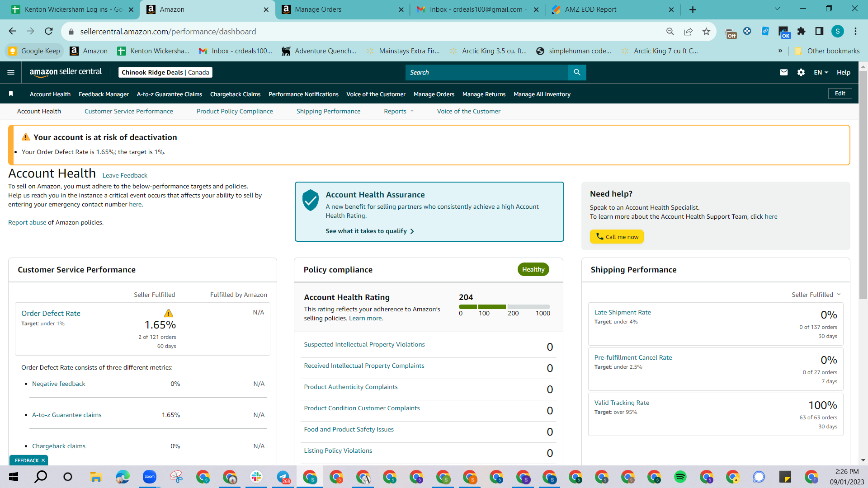The height and width of the screenshot is (488, 868).
Task: Select the Shipping Performance tab
Action: (x=329, y=111)
